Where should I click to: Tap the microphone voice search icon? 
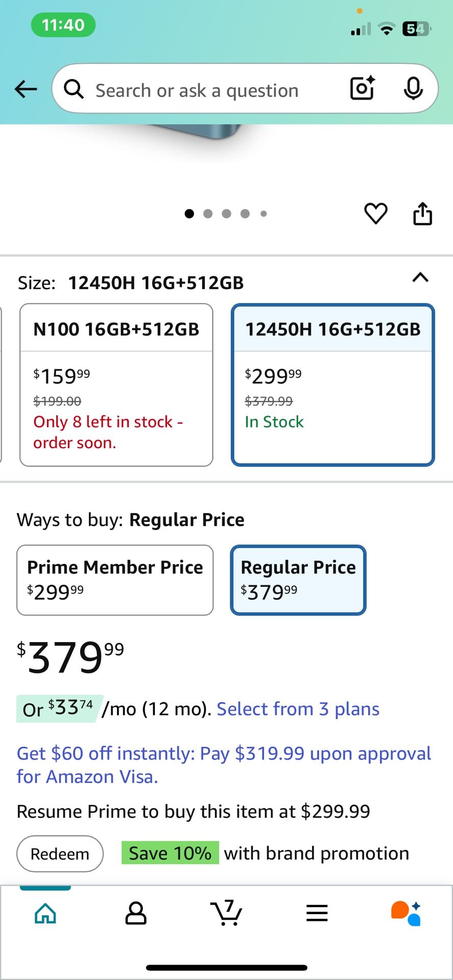coord(413,89)
